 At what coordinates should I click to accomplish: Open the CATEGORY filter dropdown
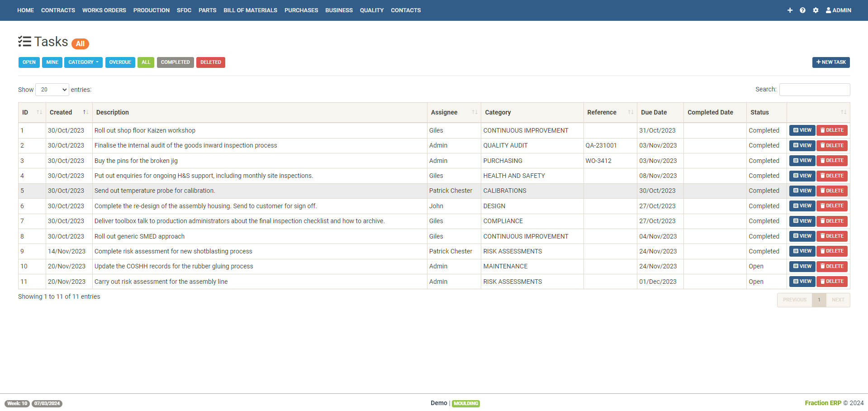83,62
